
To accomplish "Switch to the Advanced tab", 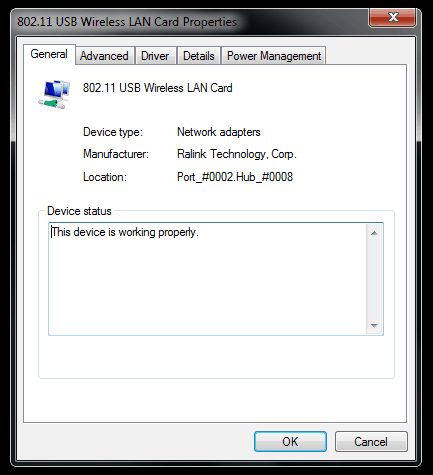I will coord(104,56).
